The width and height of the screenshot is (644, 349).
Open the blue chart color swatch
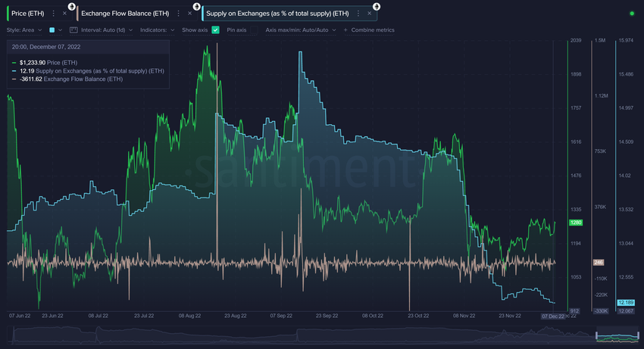click(52, 30)
